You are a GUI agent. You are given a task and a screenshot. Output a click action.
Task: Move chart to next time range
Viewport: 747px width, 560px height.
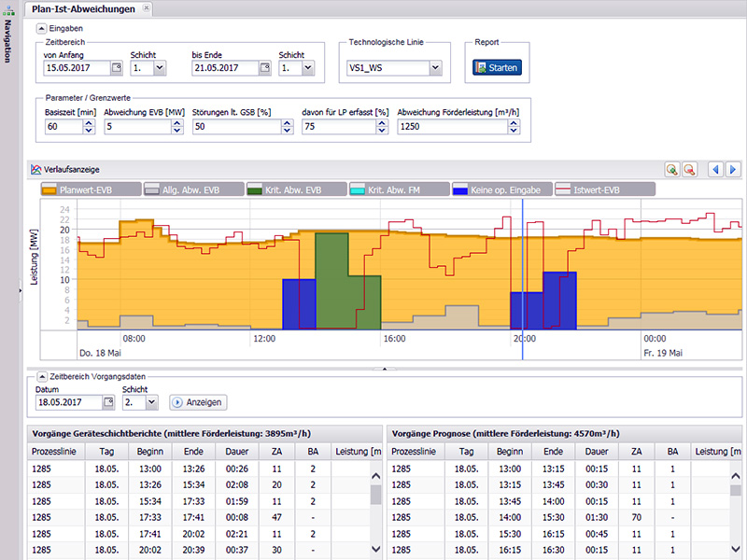tap(733, 170)
